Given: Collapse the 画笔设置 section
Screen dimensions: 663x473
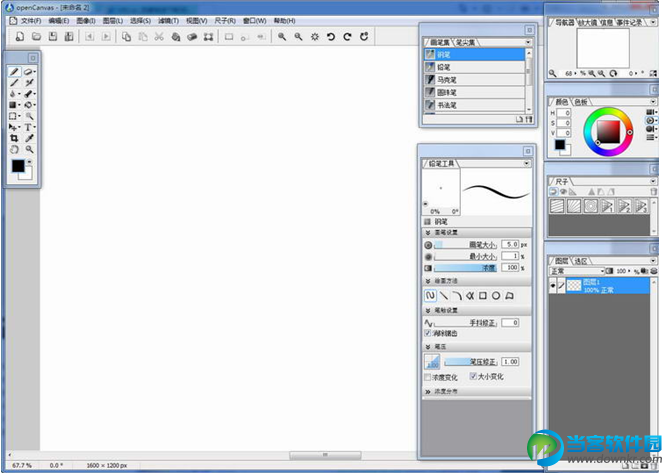Looking at the screenshot, I should 428,233.
